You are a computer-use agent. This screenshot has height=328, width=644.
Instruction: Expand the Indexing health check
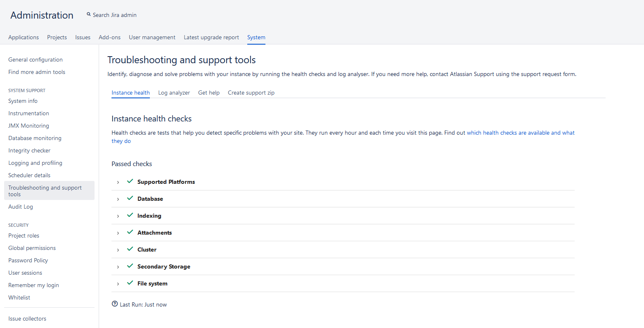point(118,216)
